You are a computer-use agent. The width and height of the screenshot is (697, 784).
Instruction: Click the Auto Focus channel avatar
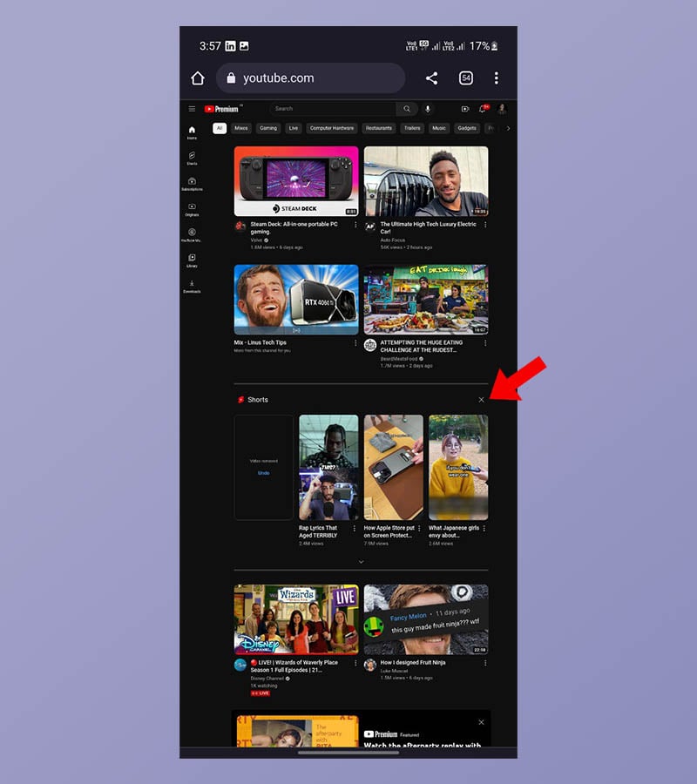coord(370,226)
